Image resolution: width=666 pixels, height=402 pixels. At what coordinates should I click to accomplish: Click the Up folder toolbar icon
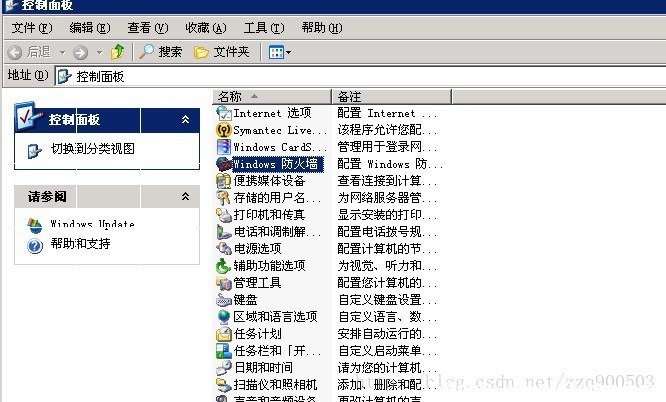coord(118,52)
